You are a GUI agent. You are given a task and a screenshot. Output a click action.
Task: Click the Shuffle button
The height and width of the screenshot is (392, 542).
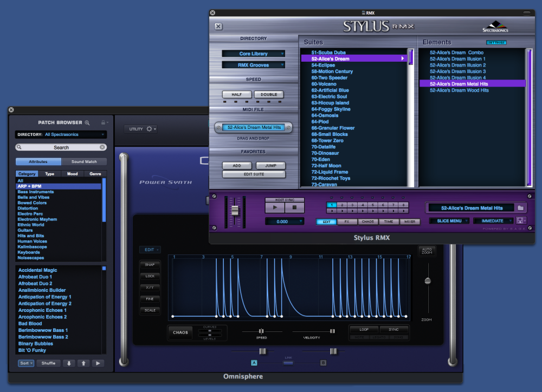pos(48,363)
